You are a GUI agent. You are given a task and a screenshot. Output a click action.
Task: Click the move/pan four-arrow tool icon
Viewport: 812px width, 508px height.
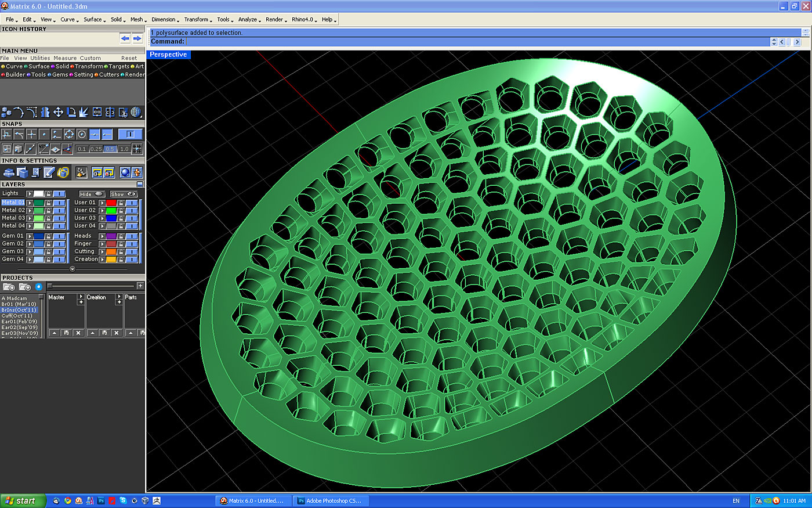[58, 112]
